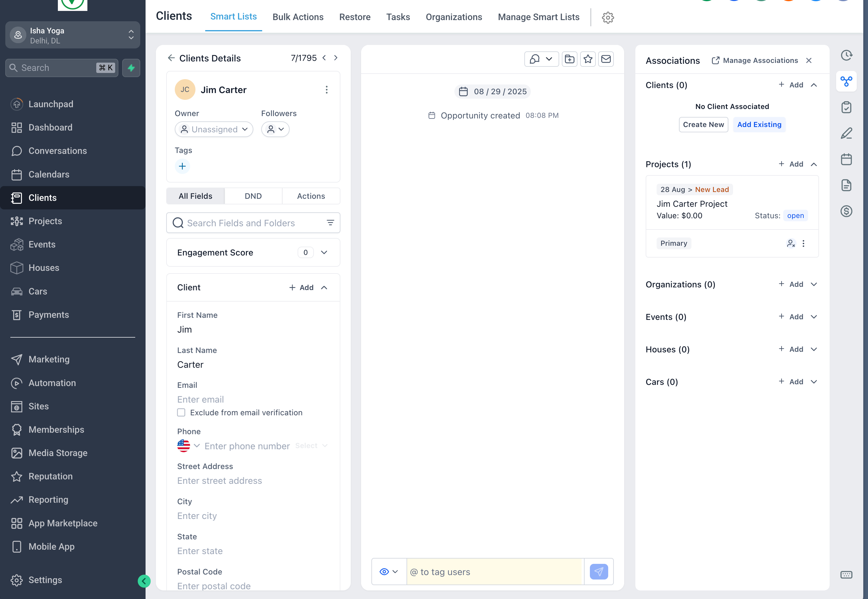Image resolution: width=868 pixels, height=599 pixels.
Task: Toggle the eye visibility dropdown in comment box
Action: [x=389, y=572]
